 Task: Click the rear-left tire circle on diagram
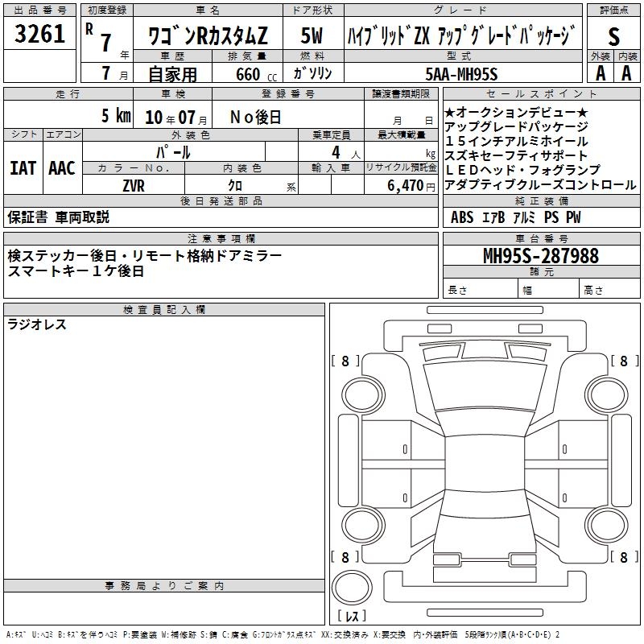coord(363,526)
